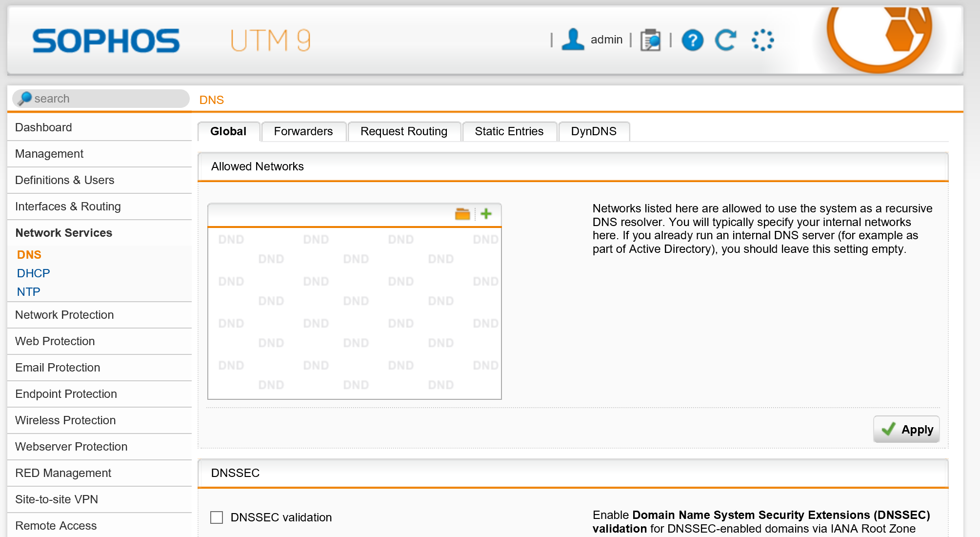Image resolution: width=980 pixels, height=537 pixels.
Task: Open the Request Routing tab
Action: click(404, 131)
